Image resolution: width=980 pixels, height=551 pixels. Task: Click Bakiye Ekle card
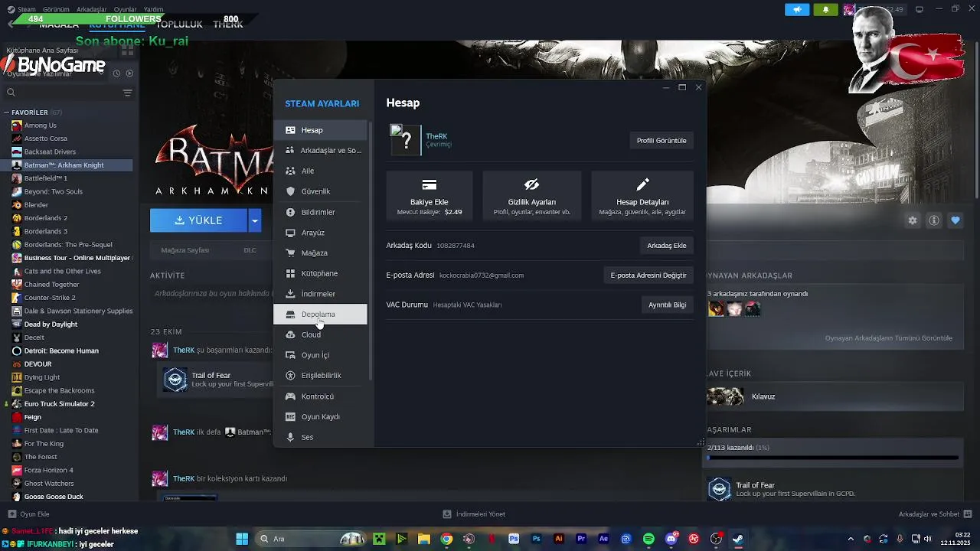(430, 196)
